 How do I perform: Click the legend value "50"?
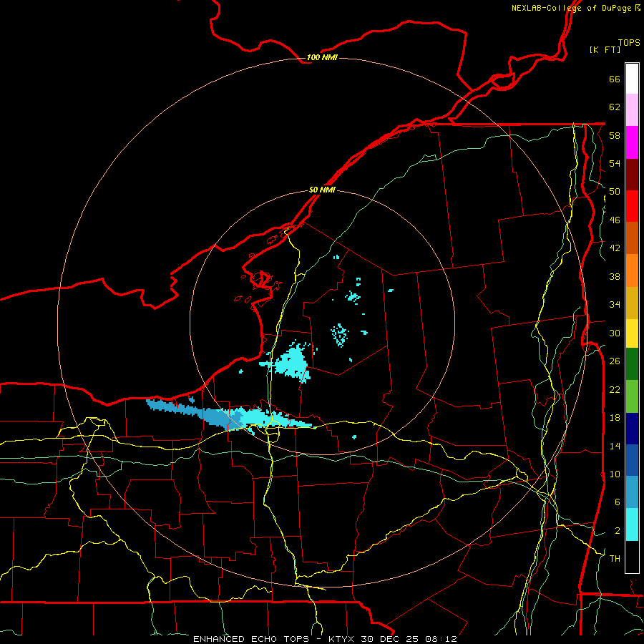[x=615, y=191]
